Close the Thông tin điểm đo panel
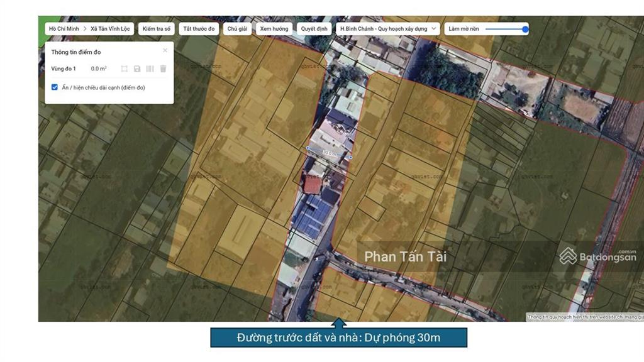 point(165,50)
